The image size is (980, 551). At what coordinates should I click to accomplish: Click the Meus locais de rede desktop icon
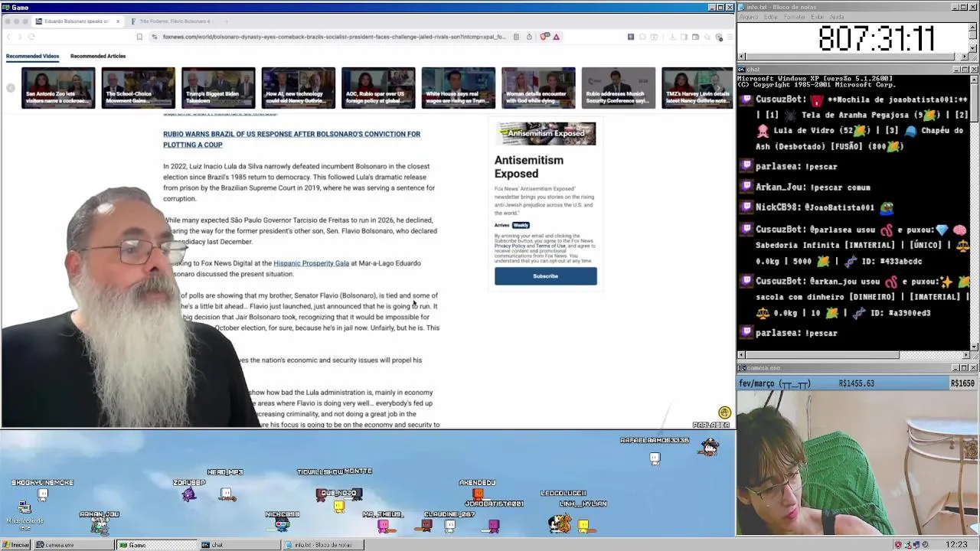[x=24, y=514]
